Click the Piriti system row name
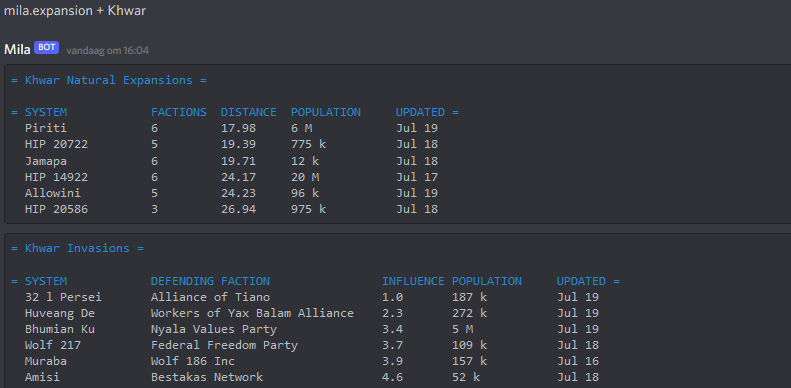The width and height of the screenshot is (791, 388). click(x=46, y=128)
